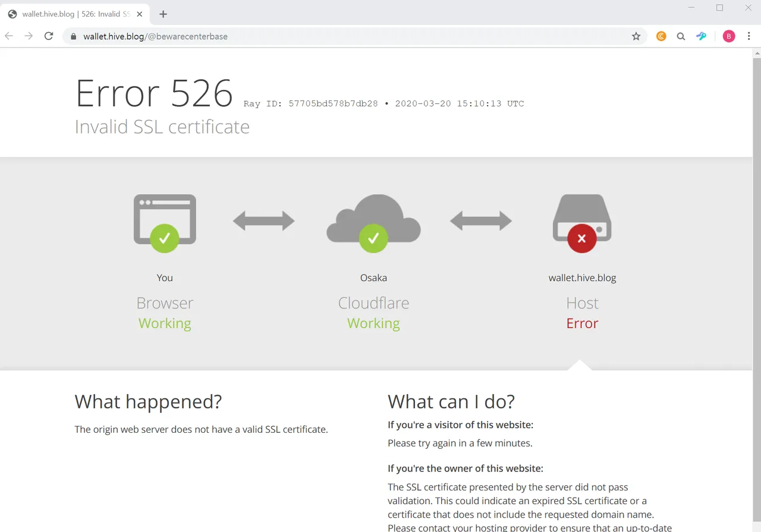Viewport: 761px width, 532px height.
Task: Click the Cloudflare cloud status icon
Action: point(373,223)
